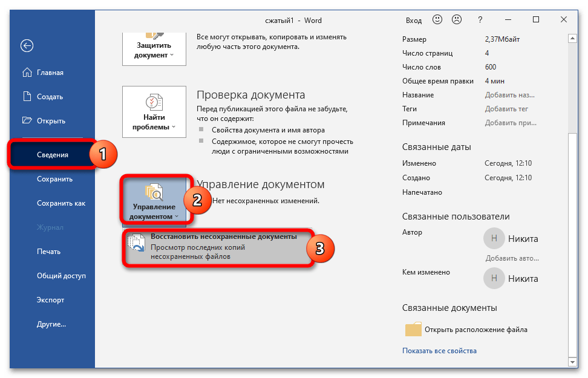Click the open folder icon beside Открыть

click(x=27, y=120)
